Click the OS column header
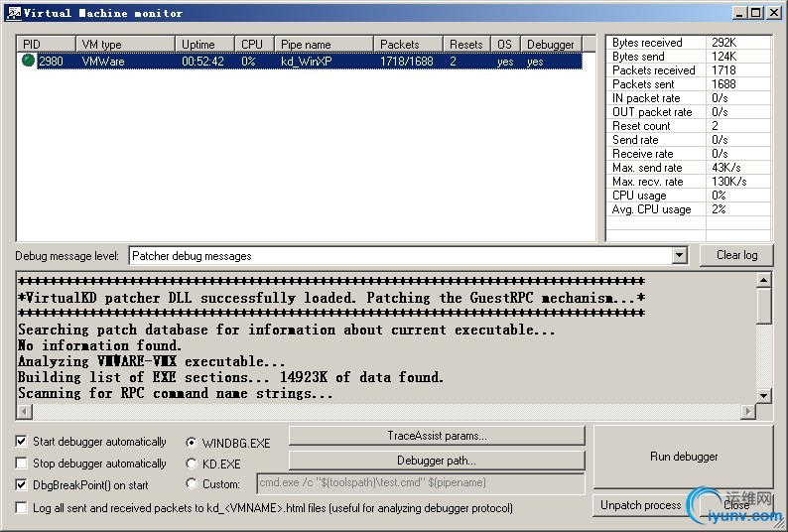The image size is (788, 532). coord(505,45)
